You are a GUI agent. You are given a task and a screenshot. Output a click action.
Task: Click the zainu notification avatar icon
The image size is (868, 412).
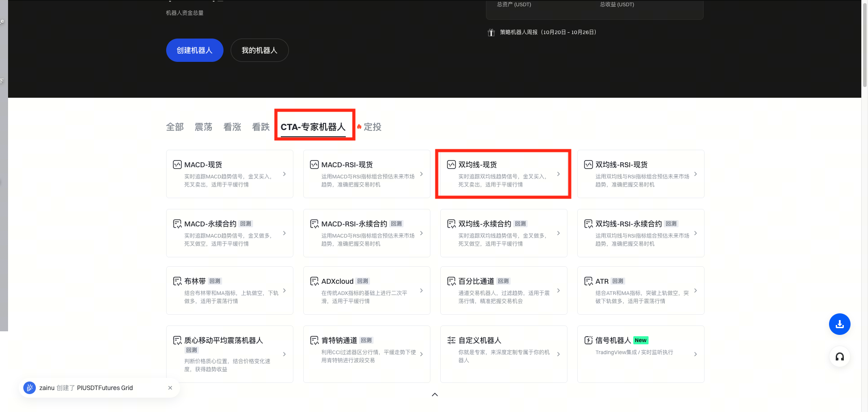click(30, 388)
